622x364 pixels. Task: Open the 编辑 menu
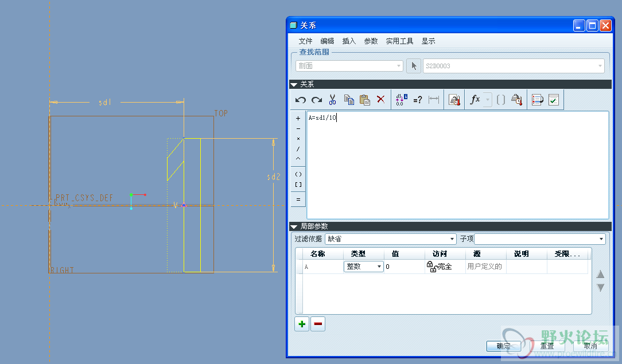(x=327, y=41)
